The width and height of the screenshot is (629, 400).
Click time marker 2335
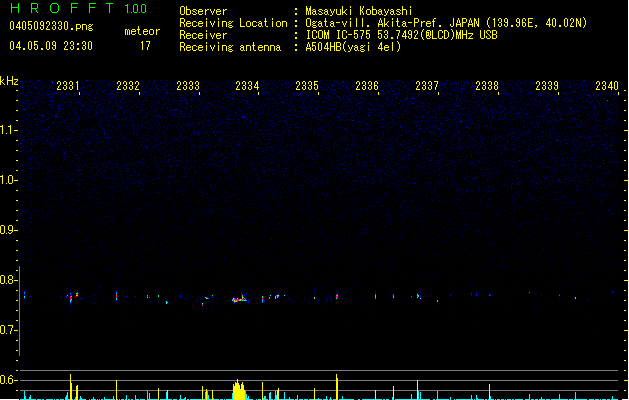pyautogui.click(x=307, y=86)
